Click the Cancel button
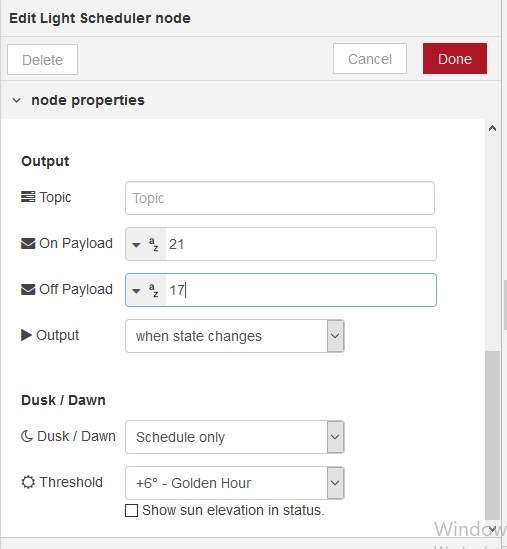This screenshot has height=549, width=507. coord(370,59)
